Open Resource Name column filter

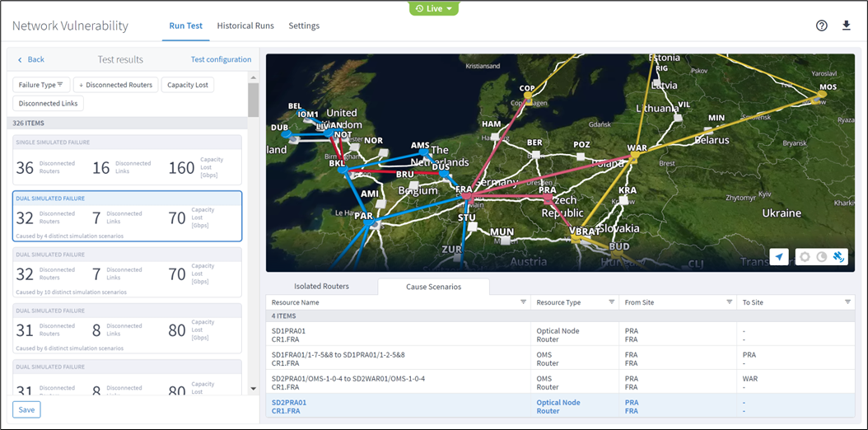tap(523, 302)
